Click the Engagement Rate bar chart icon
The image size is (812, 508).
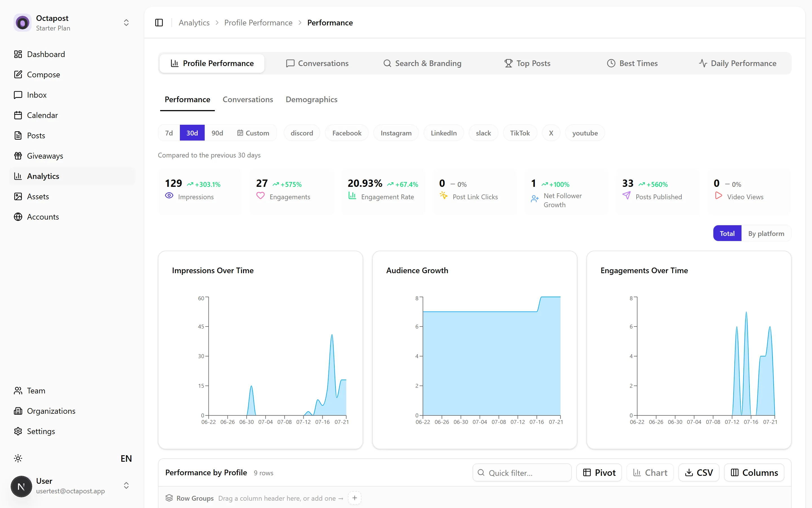352,196
